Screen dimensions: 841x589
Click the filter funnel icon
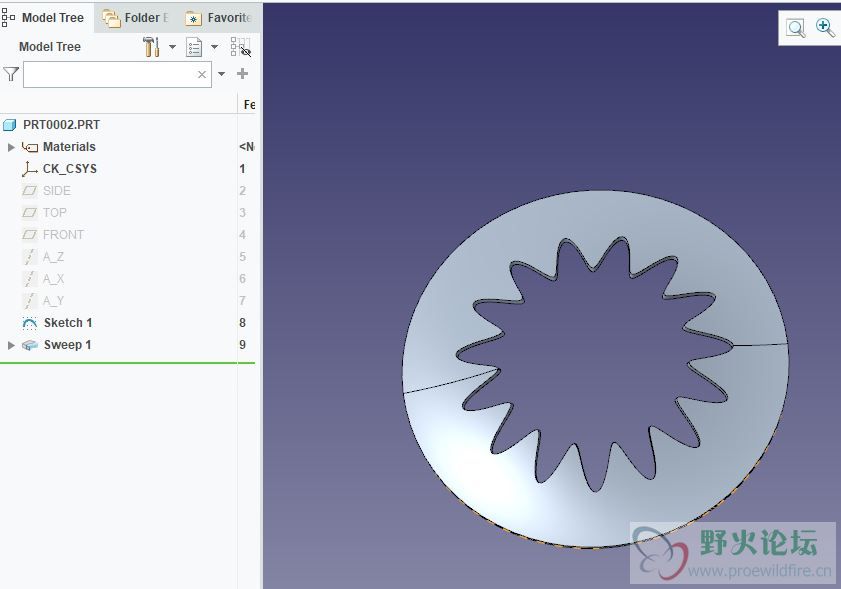(x=11, y=74)
